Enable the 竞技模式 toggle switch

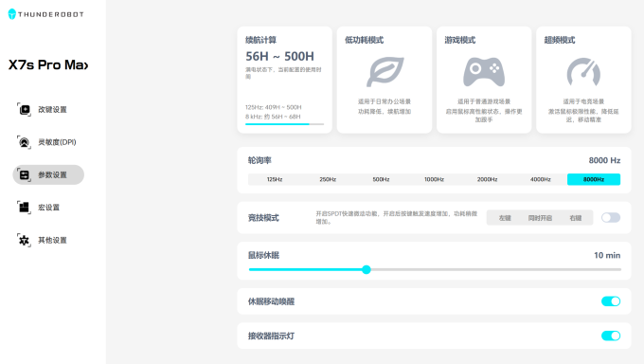point(611,218)
